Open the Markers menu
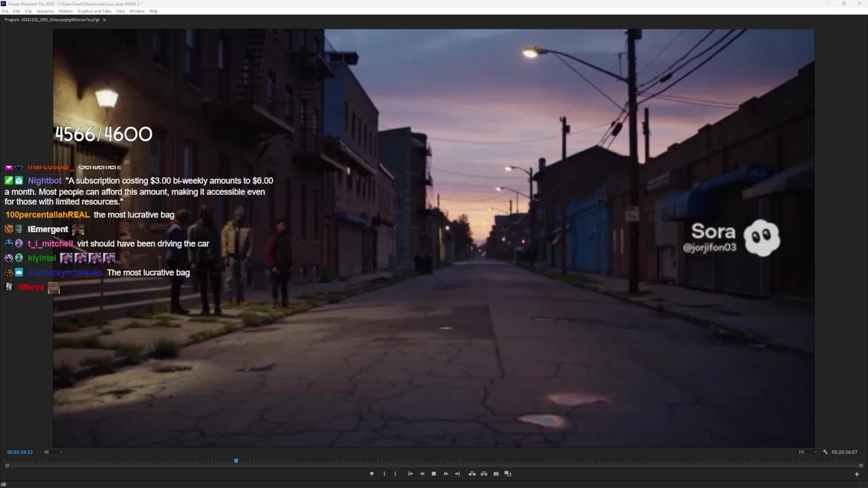The height and width of the screenshot is (488, 868). coord(66,11)
